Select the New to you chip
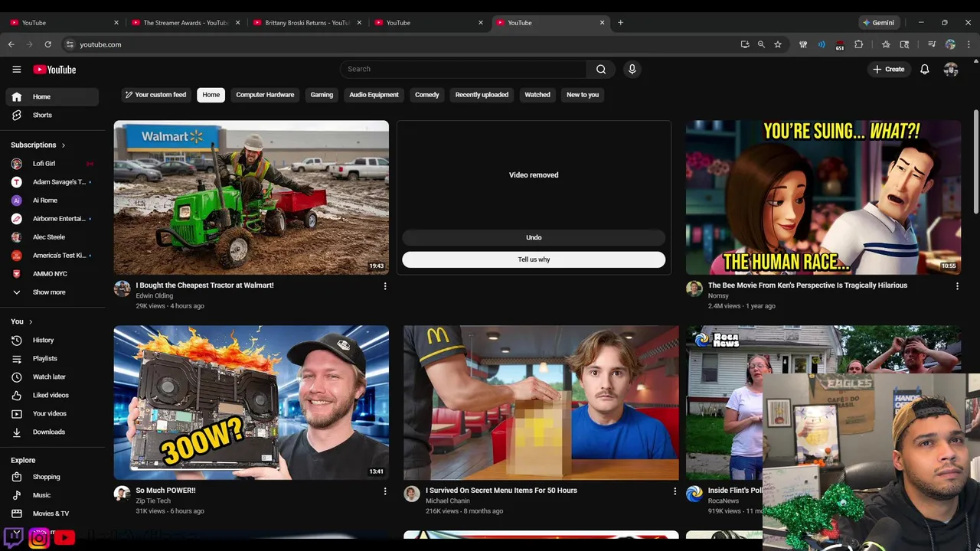This screenshot has width=980, height=551. tap(583, 95)
